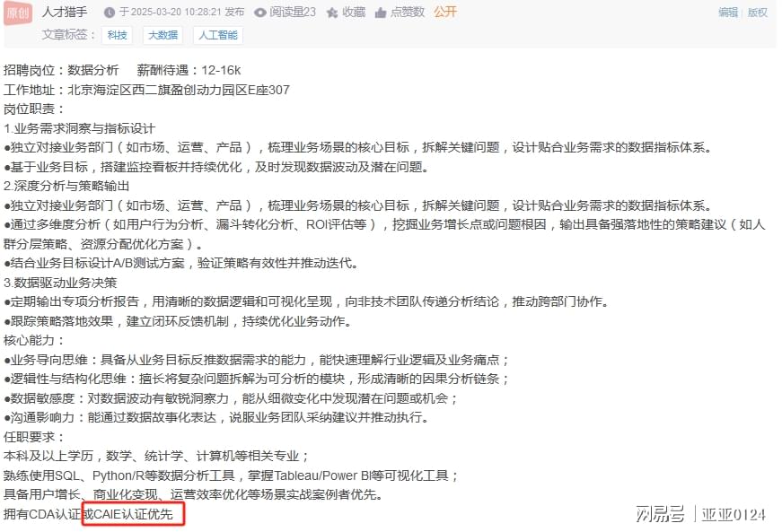Click the 核心能力 heading line
The height and width of the screenshot is (532, 782).
click(34, 341)
